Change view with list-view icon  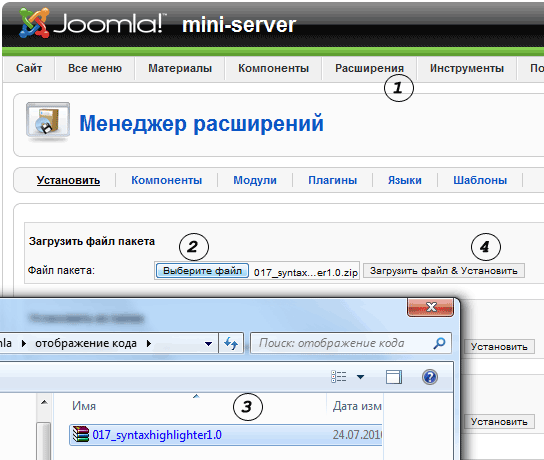[339, 377]
